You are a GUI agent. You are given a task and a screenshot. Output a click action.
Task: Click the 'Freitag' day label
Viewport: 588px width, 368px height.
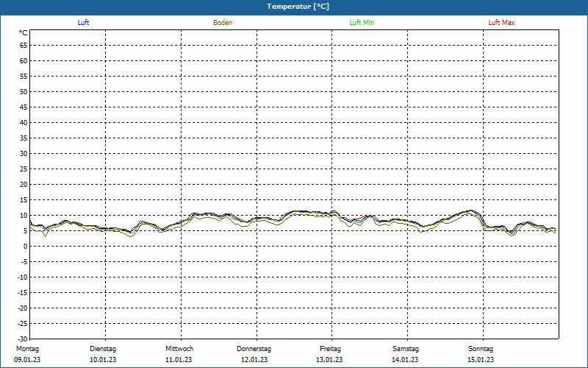coord(330,349)
